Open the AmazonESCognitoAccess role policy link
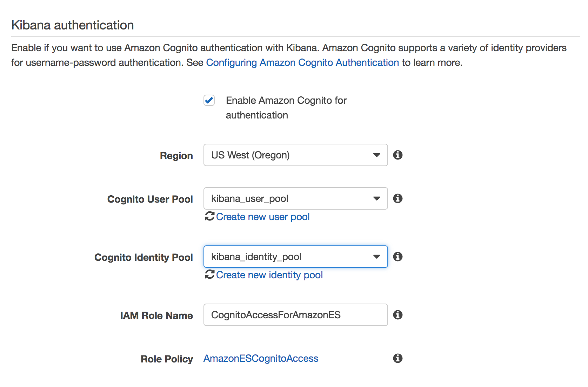 point(261,358)
